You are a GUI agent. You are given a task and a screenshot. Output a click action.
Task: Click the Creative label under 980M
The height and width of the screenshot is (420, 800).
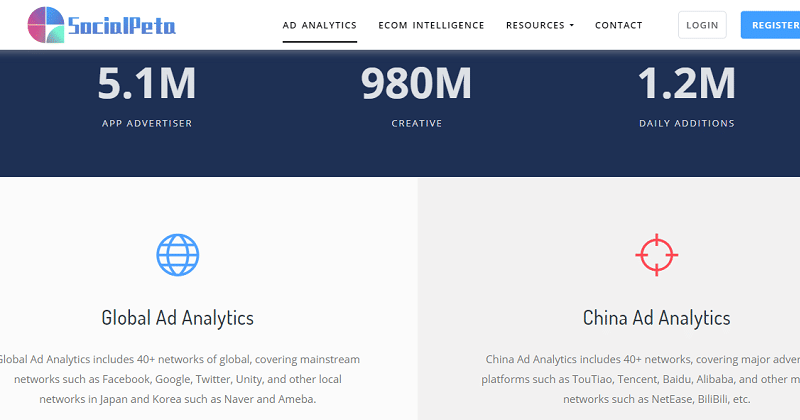point(416,124)
